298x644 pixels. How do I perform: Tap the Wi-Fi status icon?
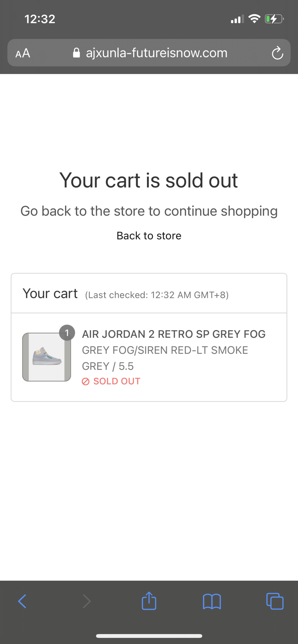pyautogui.click(x=254, y=19)
